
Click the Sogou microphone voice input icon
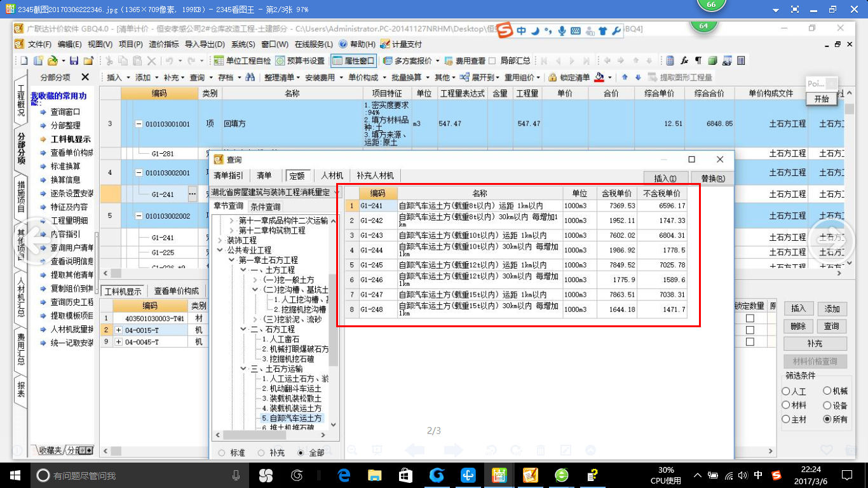coord(562,30)
